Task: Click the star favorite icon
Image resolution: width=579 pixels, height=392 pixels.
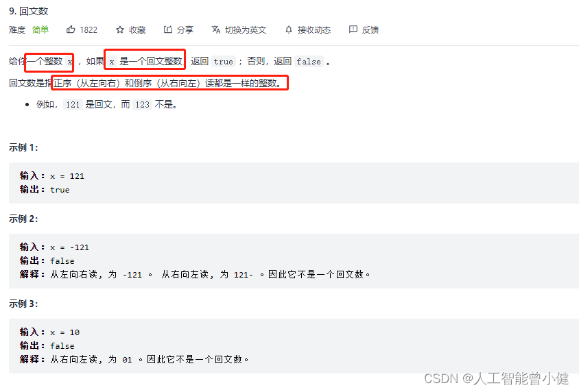Action: coord(120,29)
